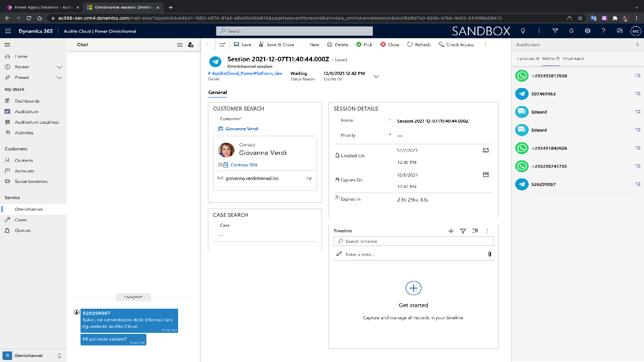This screenshot has height=362, width=644.
Task: Open the Giovanna Verdi customer link
Action: tap(242, 129)
